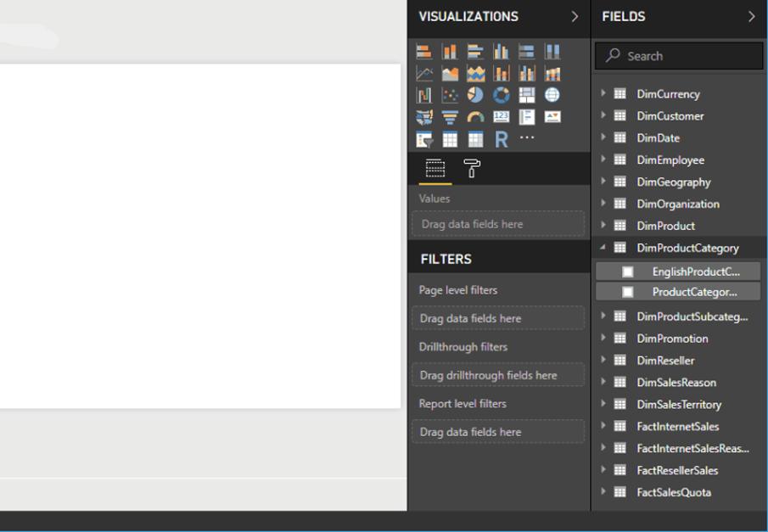Click the Page level filters drop well

[x=498, y=318]
